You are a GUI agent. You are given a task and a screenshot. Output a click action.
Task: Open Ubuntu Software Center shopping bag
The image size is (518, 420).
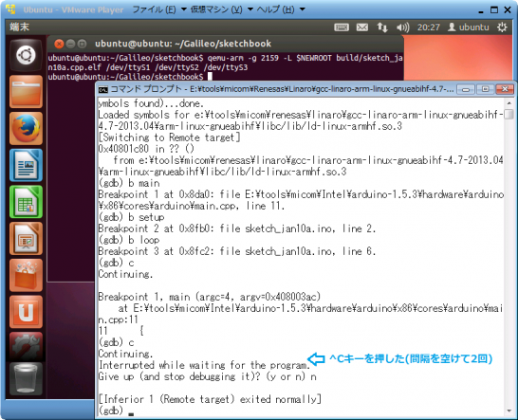pos(26,275)
